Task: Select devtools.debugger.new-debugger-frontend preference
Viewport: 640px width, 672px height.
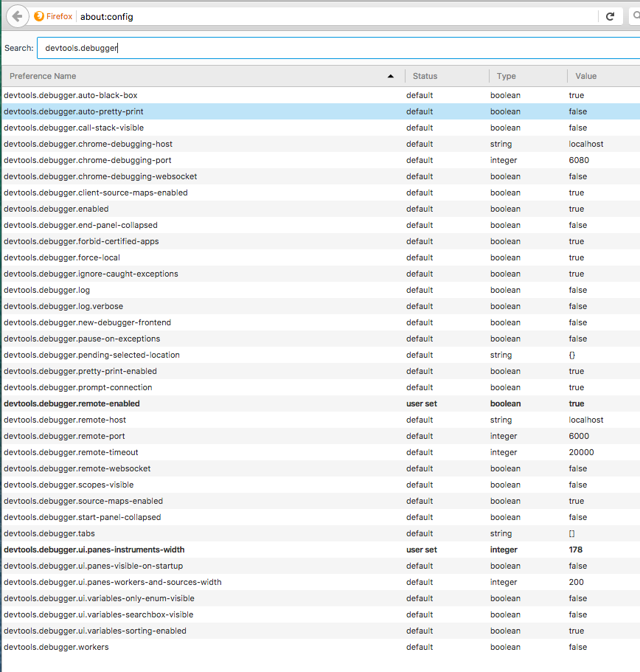Action: 321,322
